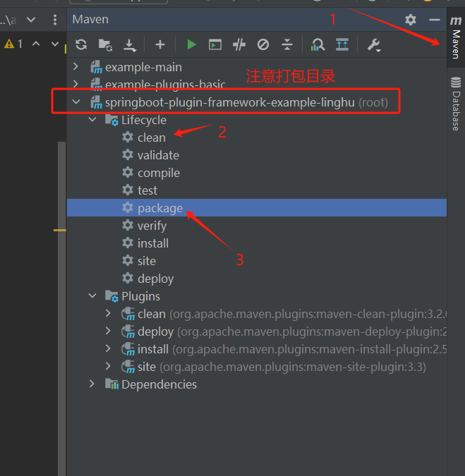Collapse springboot-plugin-framework-example-linghu root node

tap(76, 102)
